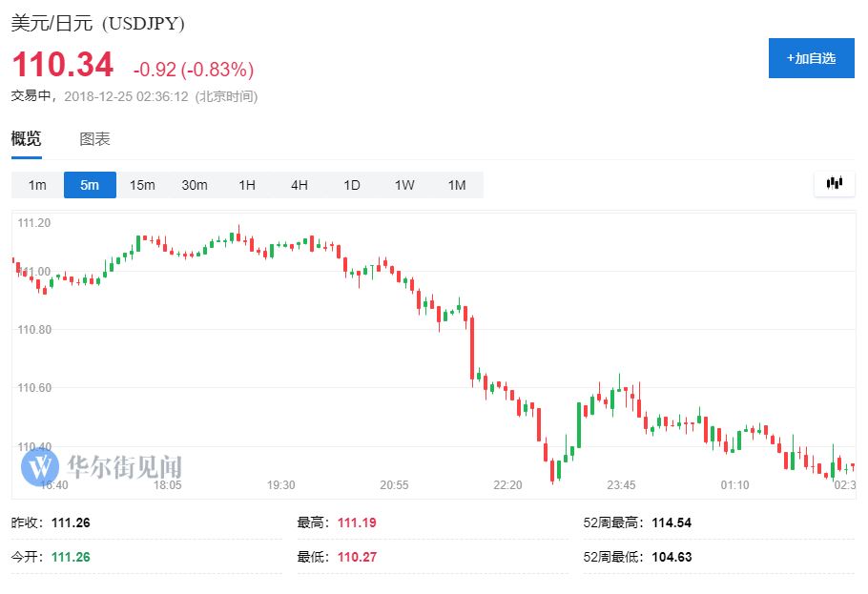Show the 1D daily chart

pos(352,185)
